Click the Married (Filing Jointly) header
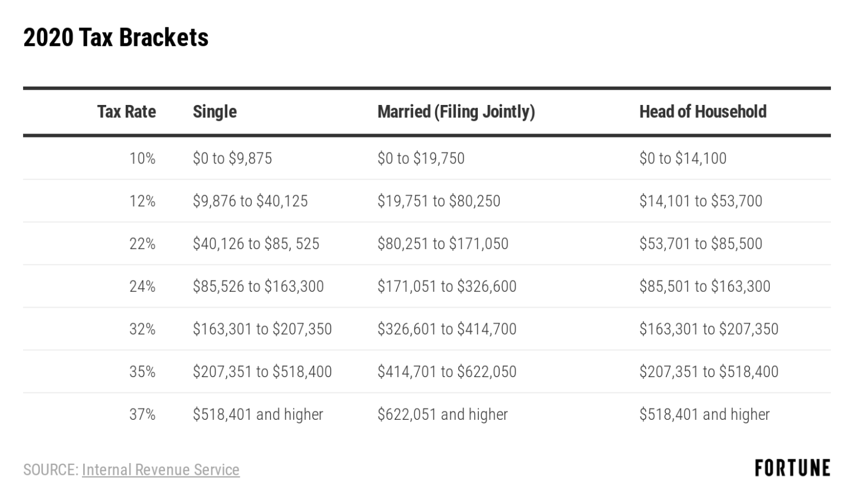This screenshot has width=854, height=504. pyautogui.click(x=456, y=111)
